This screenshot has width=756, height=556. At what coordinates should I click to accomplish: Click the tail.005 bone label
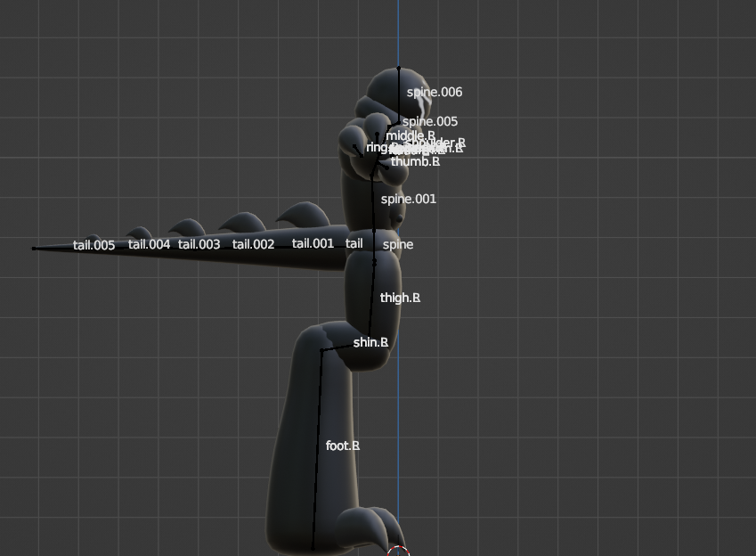(x=94, y=245)
